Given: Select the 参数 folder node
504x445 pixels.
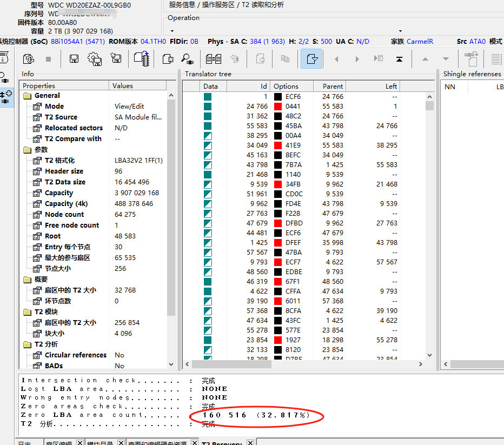Looking at the screenshot, I should point(36,150).
